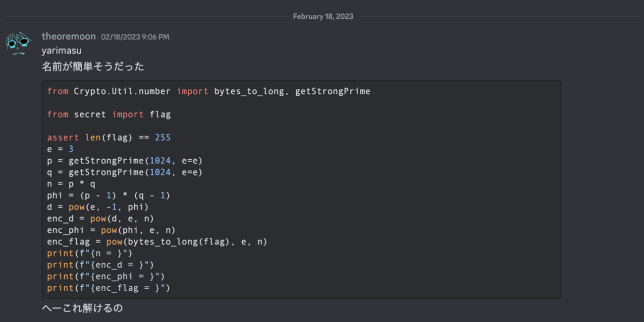
Task: Click the message "名前が簡単そうだった"
Action: (x=93, y=66)
